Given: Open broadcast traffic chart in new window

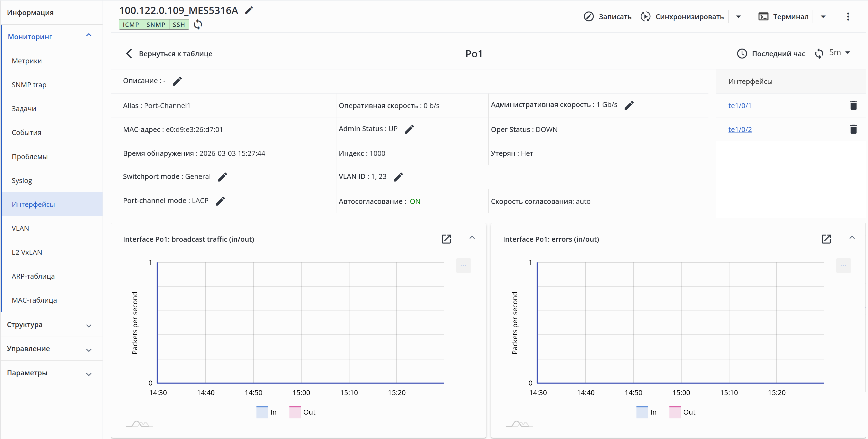Looking at the screenshot, I should pos(446,239).
